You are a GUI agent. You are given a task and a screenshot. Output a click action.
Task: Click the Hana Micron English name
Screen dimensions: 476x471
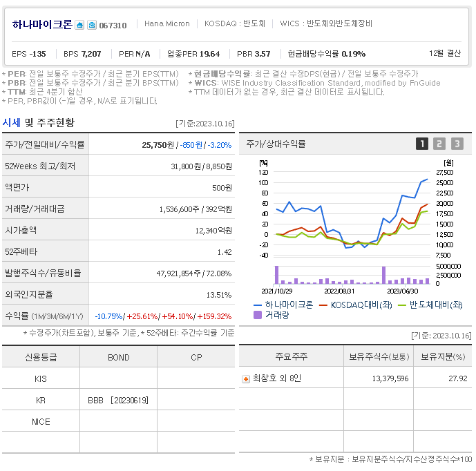click(x=167, y=23)
